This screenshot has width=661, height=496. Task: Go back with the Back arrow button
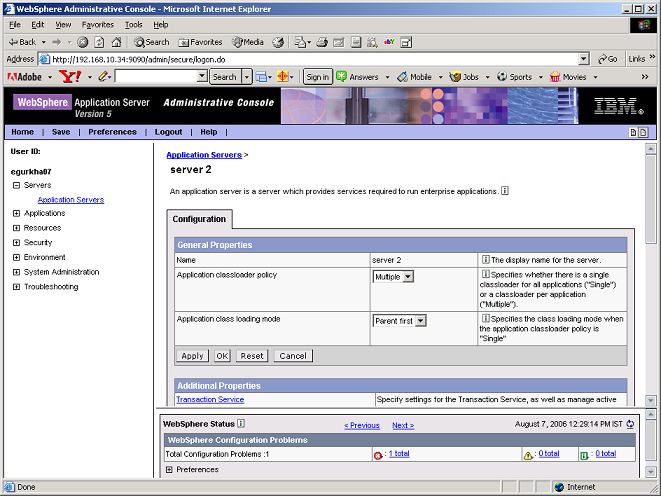click(23, 42)
